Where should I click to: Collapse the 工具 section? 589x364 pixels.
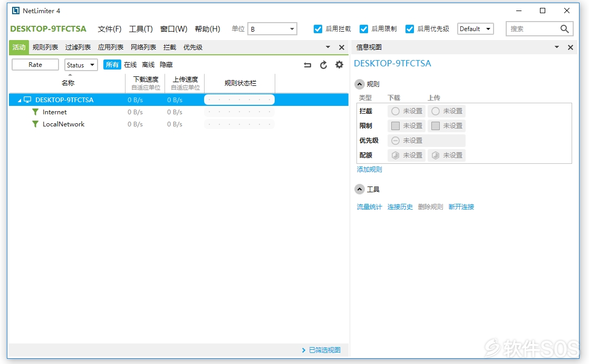360,189
